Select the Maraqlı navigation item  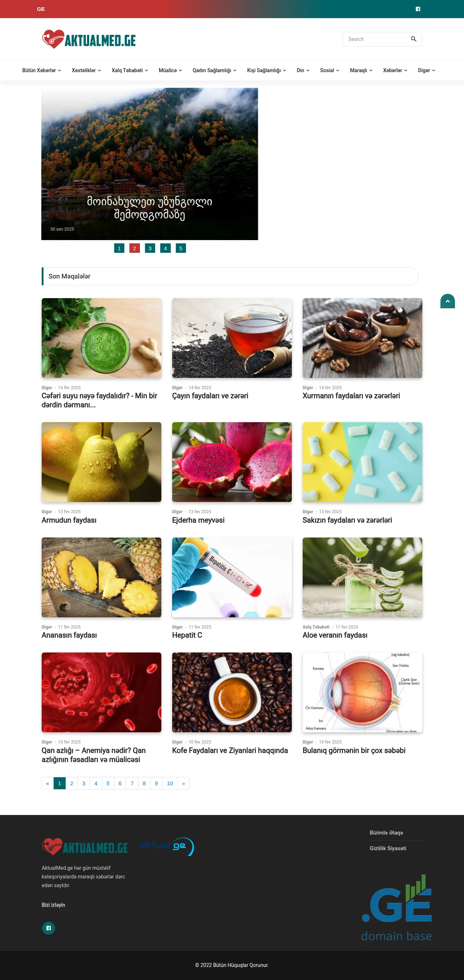361,70
